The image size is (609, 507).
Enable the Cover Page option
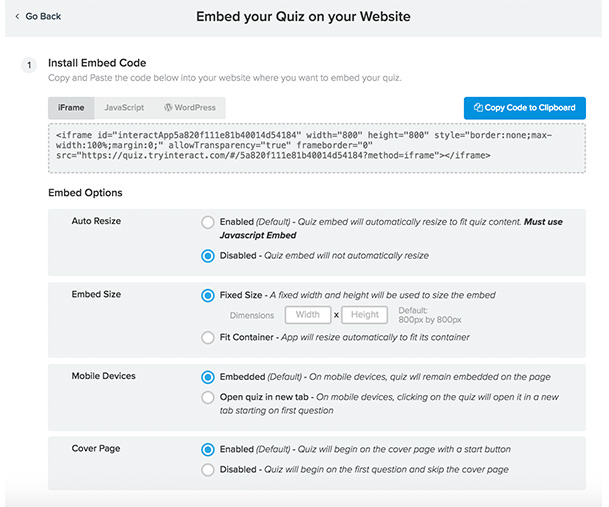[x=208, y=450]
